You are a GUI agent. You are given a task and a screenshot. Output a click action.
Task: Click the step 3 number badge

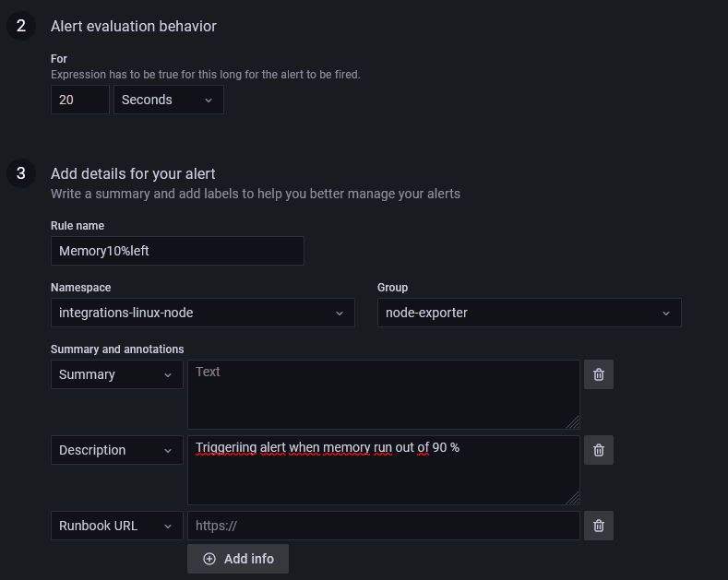(21, 173)
